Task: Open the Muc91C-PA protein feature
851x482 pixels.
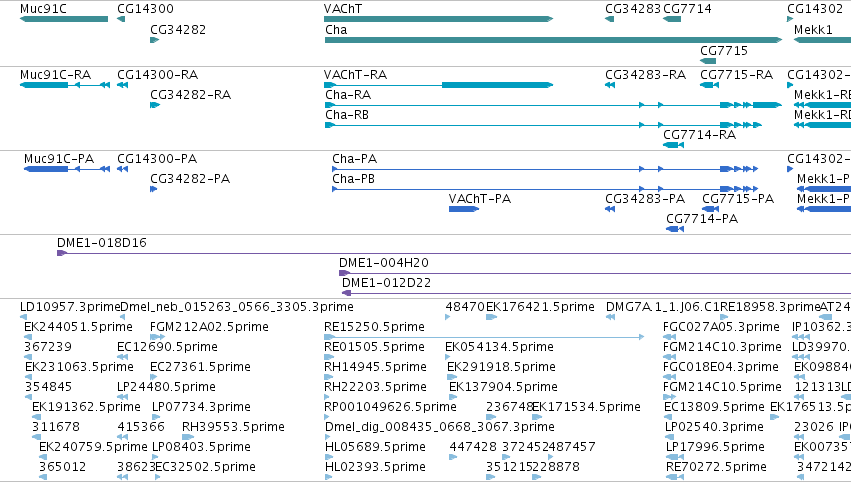Action: click(67, 169)
